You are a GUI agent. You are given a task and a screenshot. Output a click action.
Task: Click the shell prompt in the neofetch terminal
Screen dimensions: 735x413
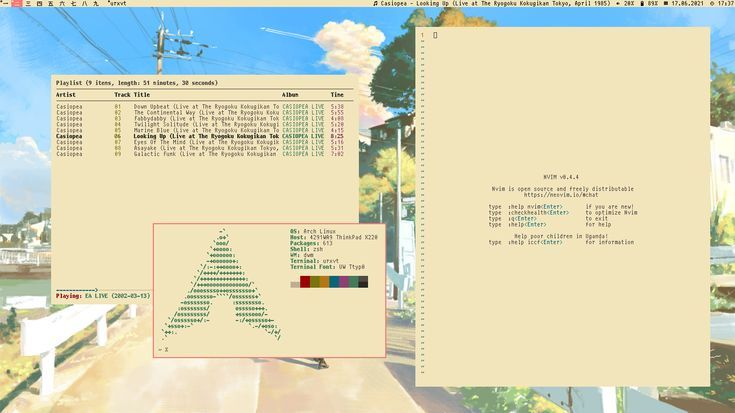point(163,350)
